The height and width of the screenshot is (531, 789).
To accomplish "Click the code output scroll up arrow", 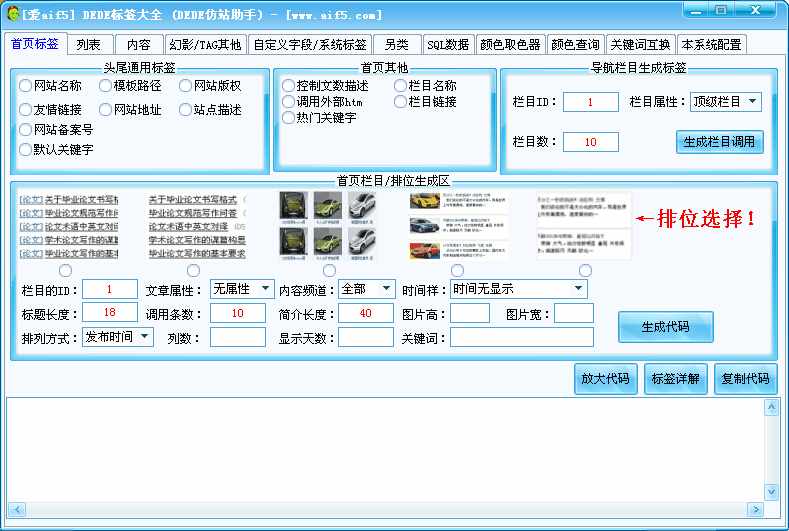I will [771, 407].
